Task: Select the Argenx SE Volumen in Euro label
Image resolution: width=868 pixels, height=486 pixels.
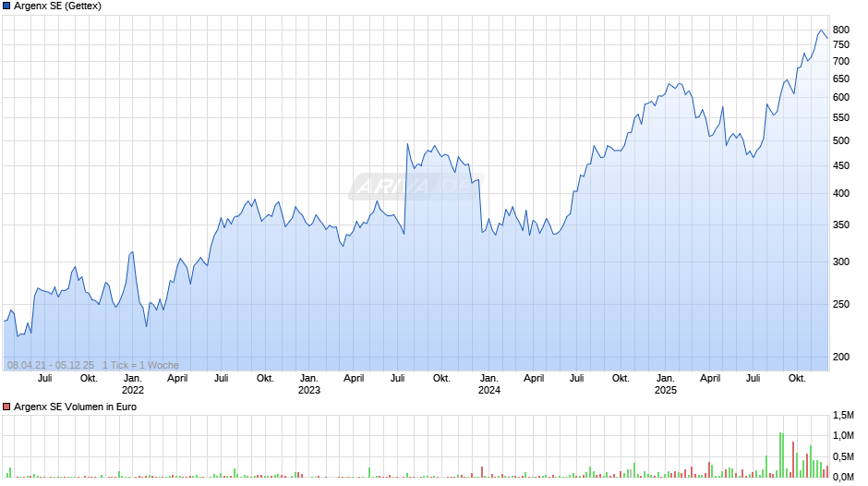Action: tap(76, 407)
